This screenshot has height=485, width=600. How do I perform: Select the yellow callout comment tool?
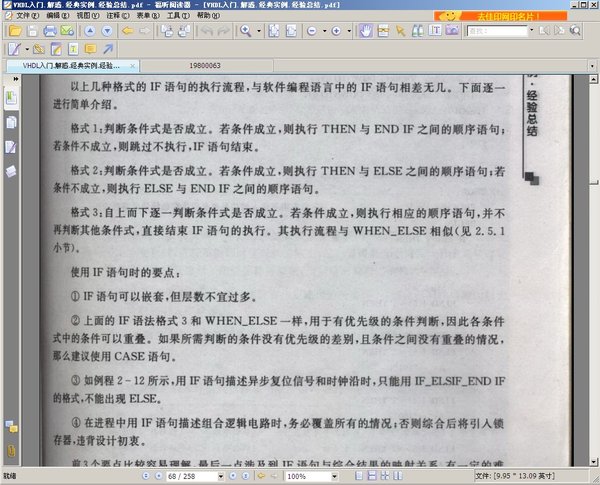(90, 49)
